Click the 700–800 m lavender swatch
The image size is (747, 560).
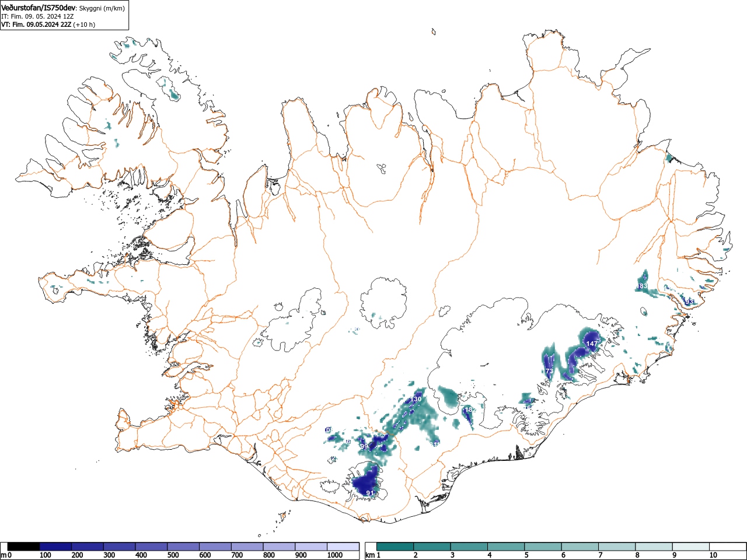tap(247, 547)
